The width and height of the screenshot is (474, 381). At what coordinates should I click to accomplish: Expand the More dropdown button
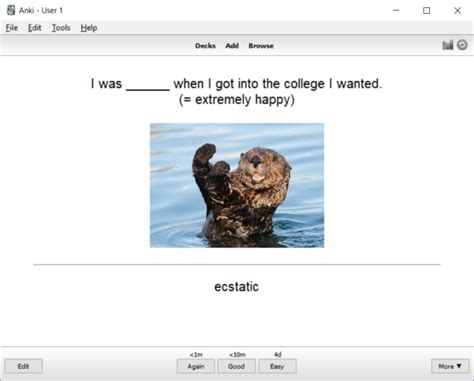pos(450,366)
